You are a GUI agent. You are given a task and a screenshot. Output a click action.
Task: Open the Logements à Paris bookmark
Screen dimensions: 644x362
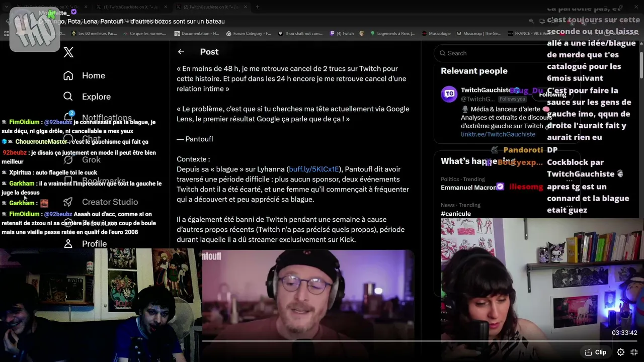coord(392,33)
